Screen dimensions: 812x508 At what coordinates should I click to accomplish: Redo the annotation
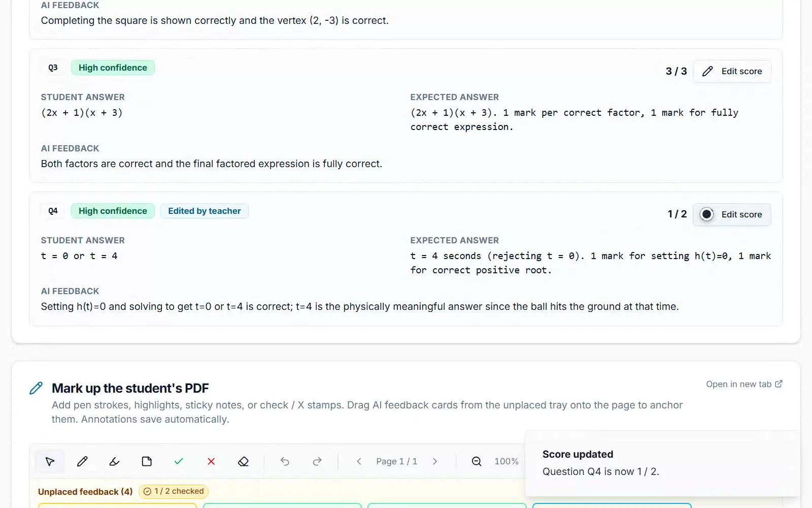click(317, 461)
